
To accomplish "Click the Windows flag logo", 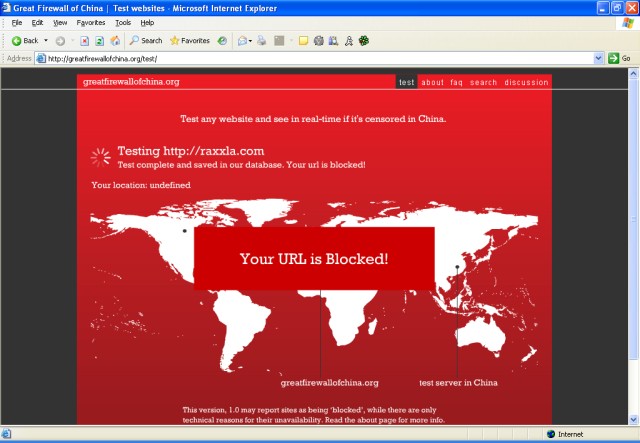I will coord(628,23).
